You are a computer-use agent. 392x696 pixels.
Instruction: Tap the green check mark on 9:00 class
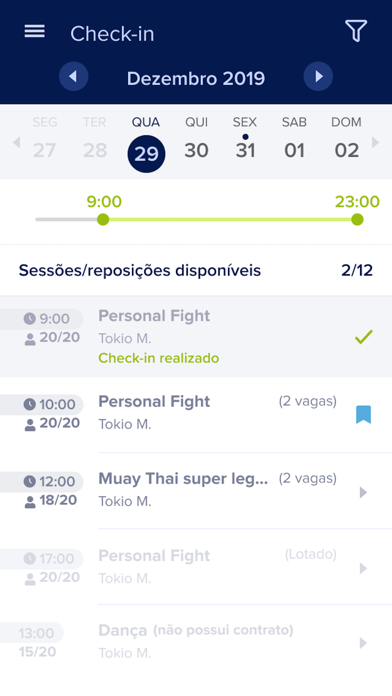point(364,337)
